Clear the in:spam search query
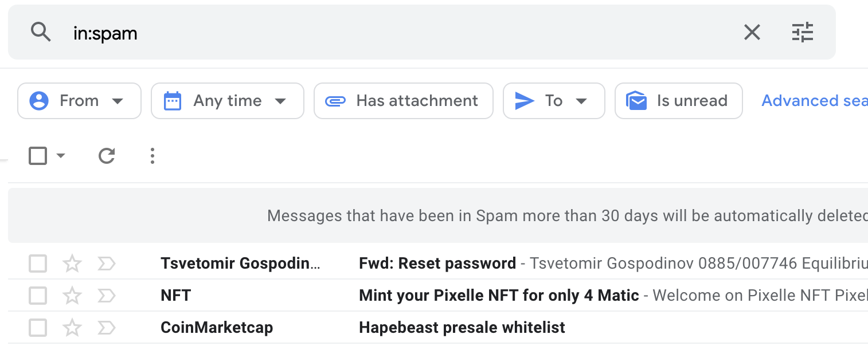 point(752,33)
